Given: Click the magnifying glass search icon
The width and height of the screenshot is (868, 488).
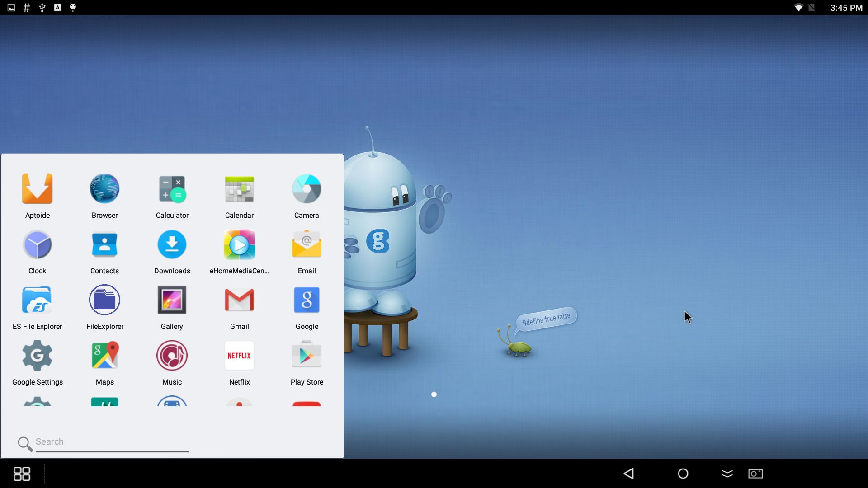Looking at the screenshot, I should coord(25,444).
